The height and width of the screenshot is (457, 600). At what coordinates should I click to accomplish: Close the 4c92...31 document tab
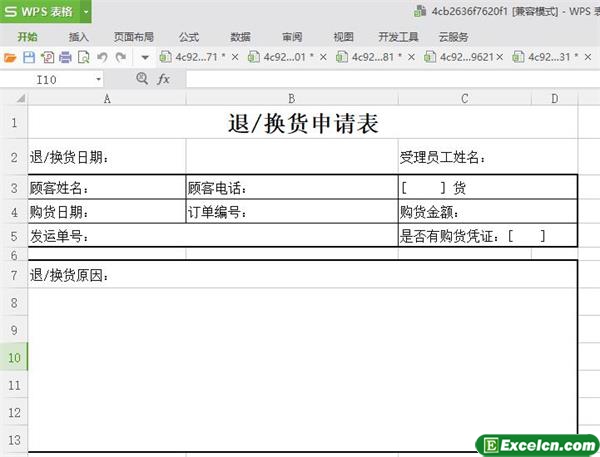pyautogui.click(x=588, y=57)
